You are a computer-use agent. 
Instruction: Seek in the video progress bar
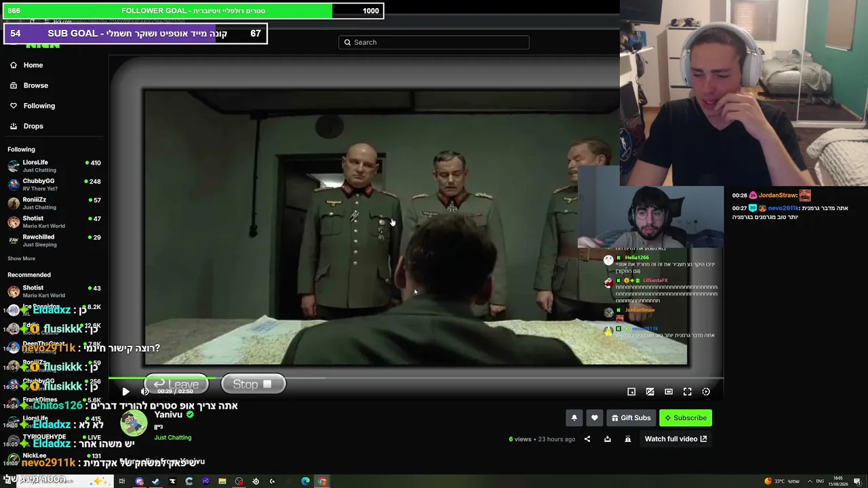point(416,378)
